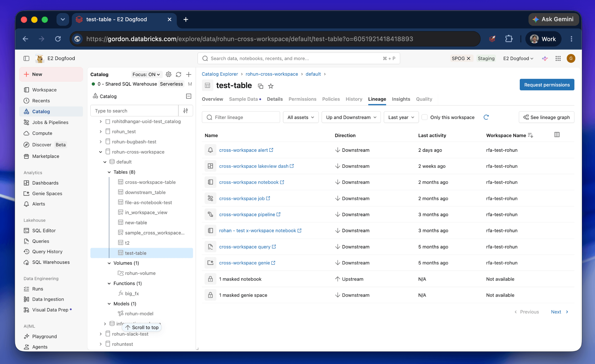Click the main search data box

click(299, 58)
